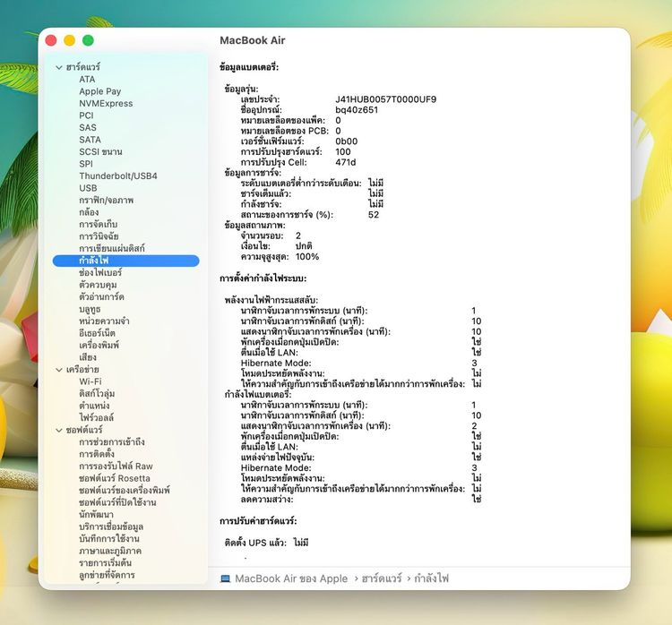Viewport: 672px width, 625px height.
Task: Collapse the ฮาร์ดแวร์ section chevron
Action: pyautogui.click(x=59, y=67)
